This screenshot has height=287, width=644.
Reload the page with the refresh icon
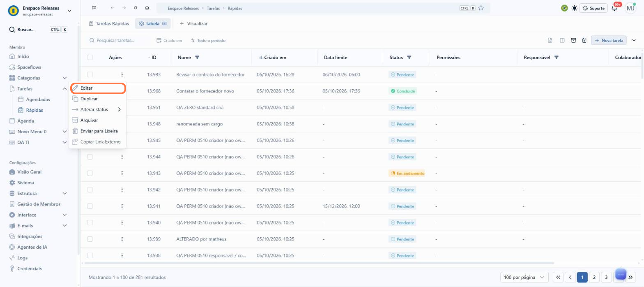[x=136, y=8]
